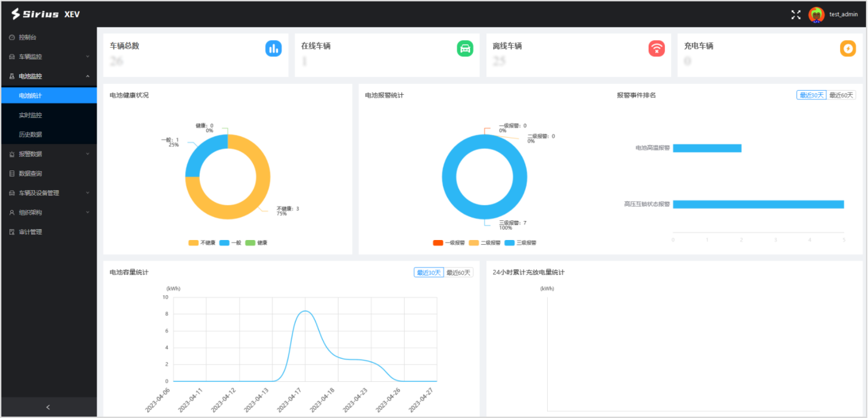Image resolution: width=868 pixels, height=418 pixels.
Task: Select the 电池统计 submenu item
Action: pyautogui.click(x=49, y=95)
